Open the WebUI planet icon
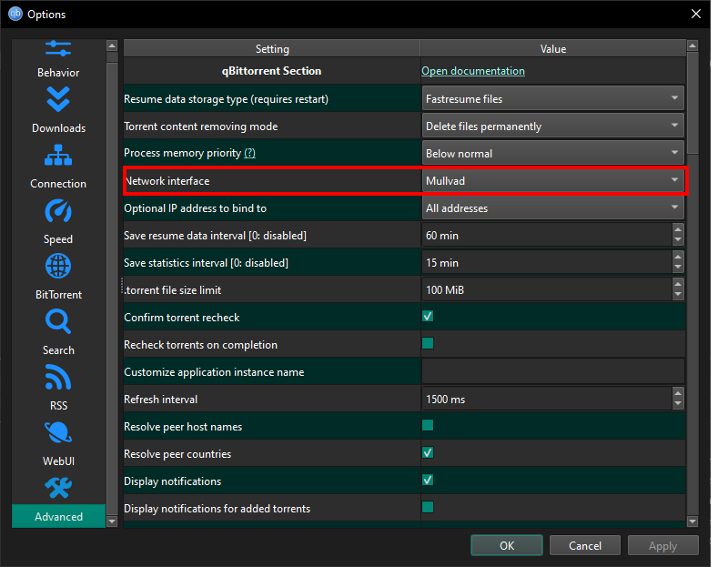Image resolution: width=728 pixels, height=567 pixels. click(58, 433)
